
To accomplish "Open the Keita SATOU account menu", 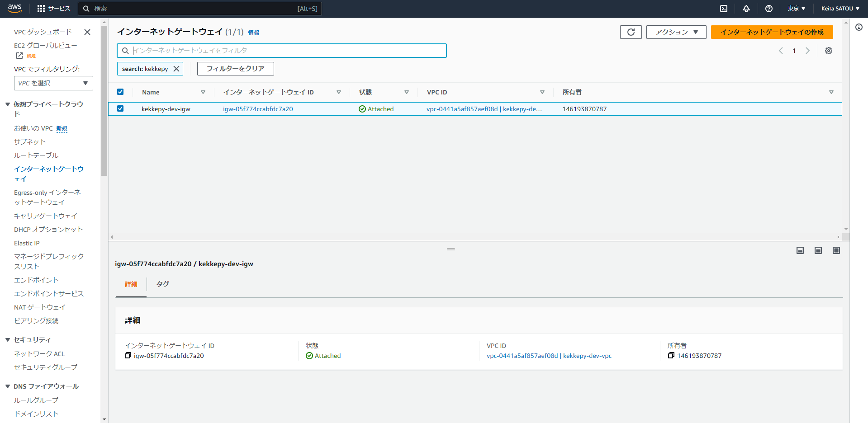I will [x=840, y=9].
